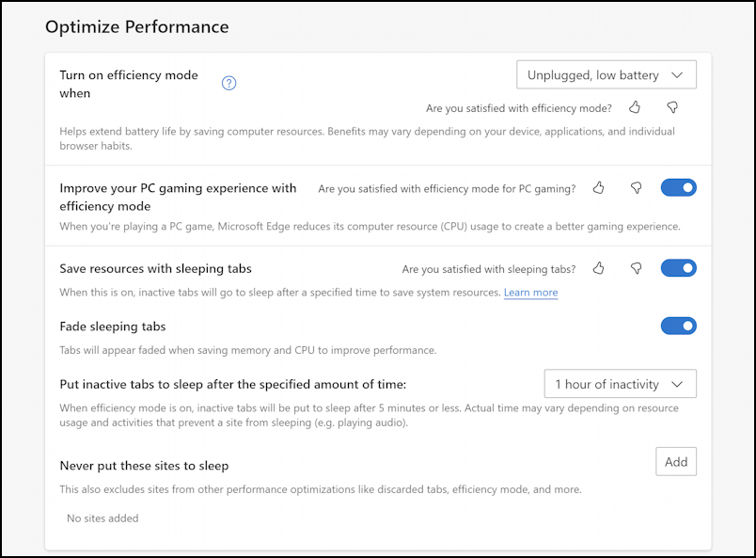Expand the 1 hour of inactivity dropdown
Viewport: 756px width, 558px height.
click(x=620, y=384)
